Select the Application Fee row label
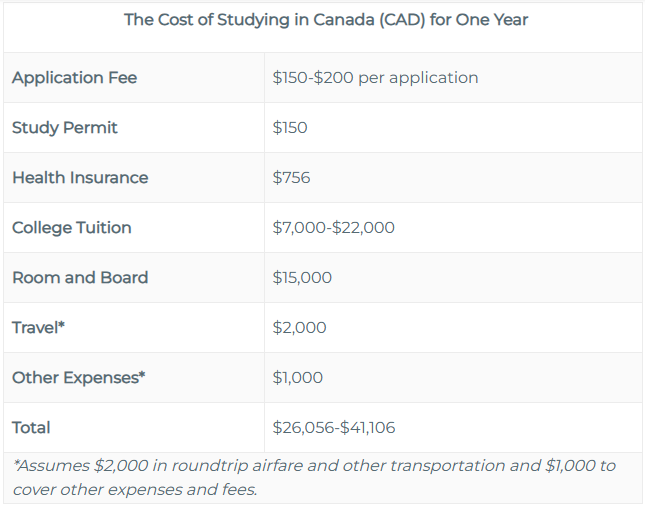The height and width of the screenshot is (506, 645). [x=74, y=78]
